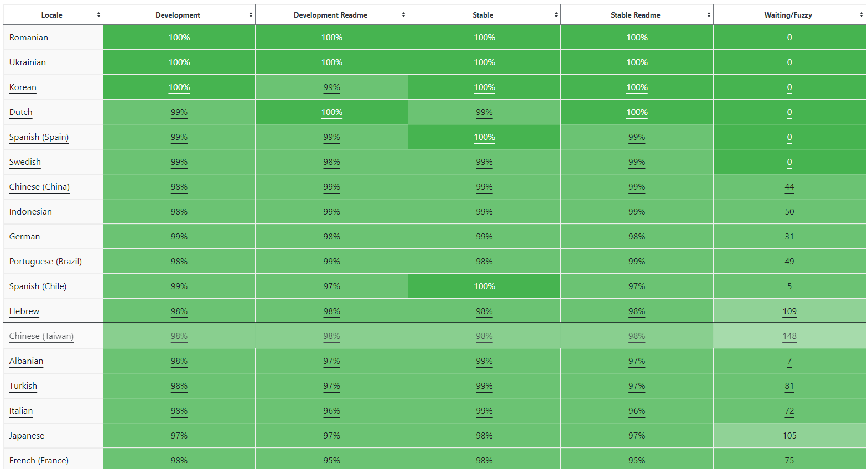The height and width of the screenshot is (469, 868).
Task: Click the Stable column sort arrows
Action: [556, 15]
